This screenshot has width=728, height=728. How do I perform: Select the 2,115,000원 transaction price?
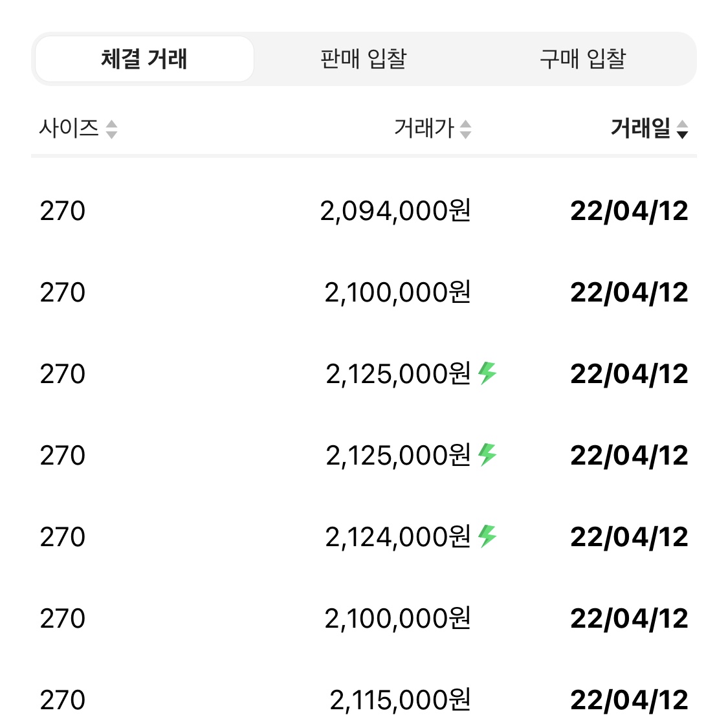pos(401,700)
